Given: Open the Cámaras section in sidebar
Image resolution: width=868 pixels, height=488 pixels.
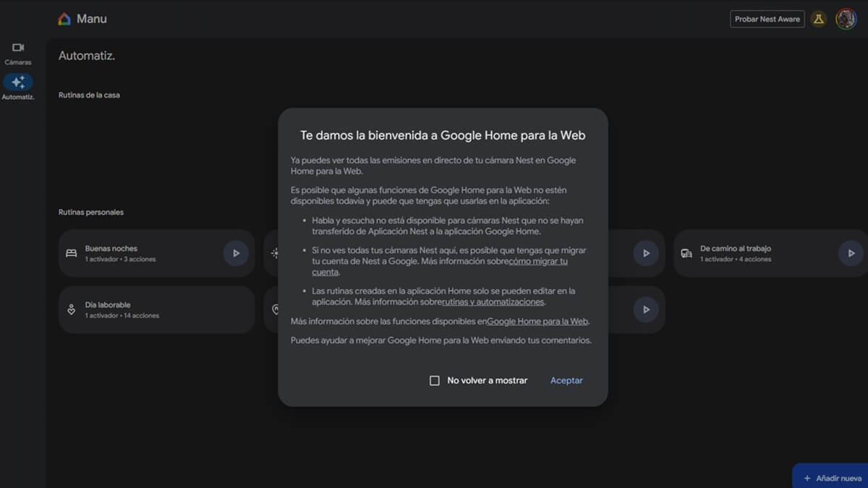Looking at the screenshot, I should [18, 53].
